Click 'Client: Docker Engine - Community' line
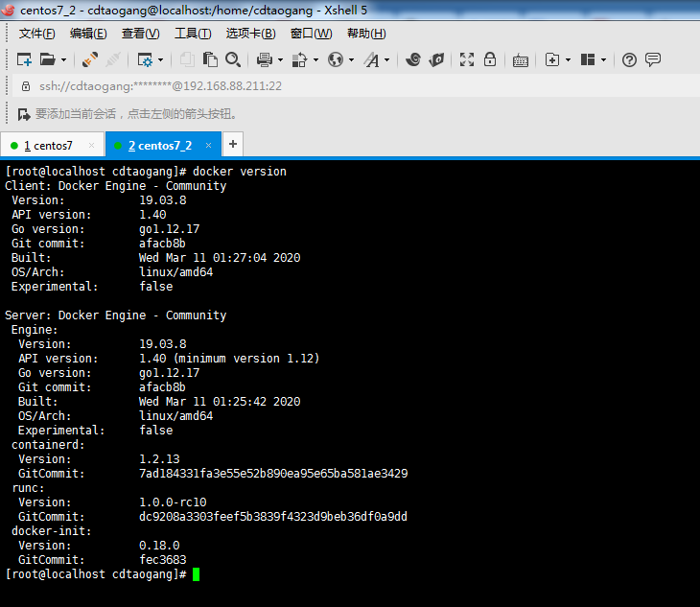The width and height of the screenshot is (700, 607). pyautogui.click(x=116, y=186)
